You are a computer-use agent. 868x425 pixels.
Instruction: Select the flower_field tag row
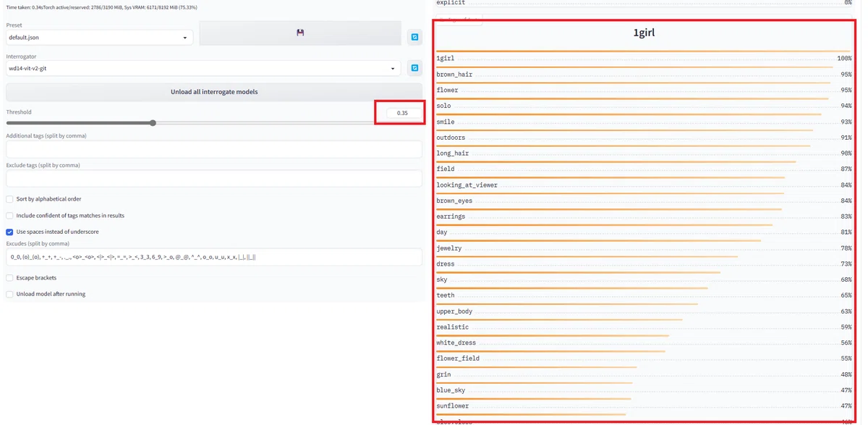(644, 358)
